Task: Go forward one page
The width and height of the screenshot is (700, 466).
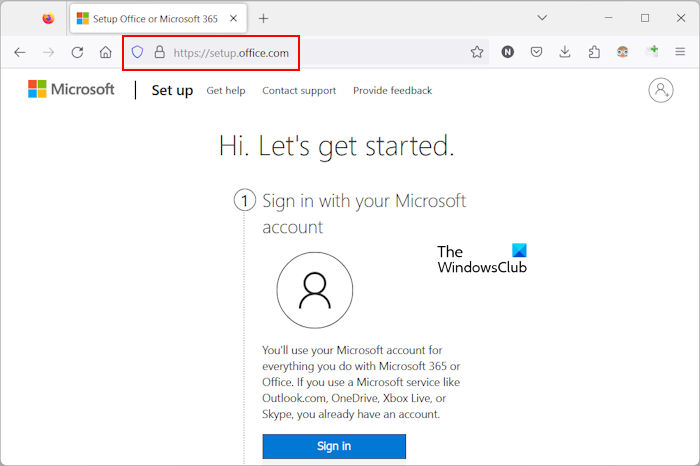Action: (48, 53)
